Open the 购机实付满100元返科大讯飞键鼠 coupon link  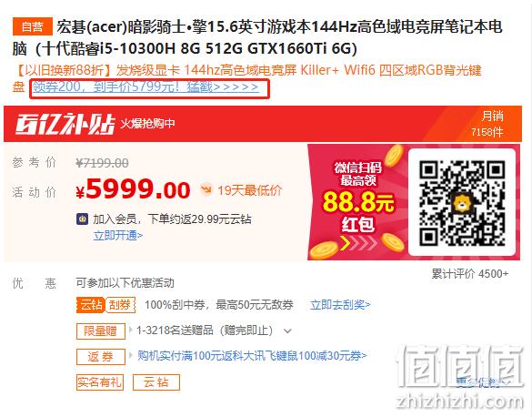click(x=252, y=355)
